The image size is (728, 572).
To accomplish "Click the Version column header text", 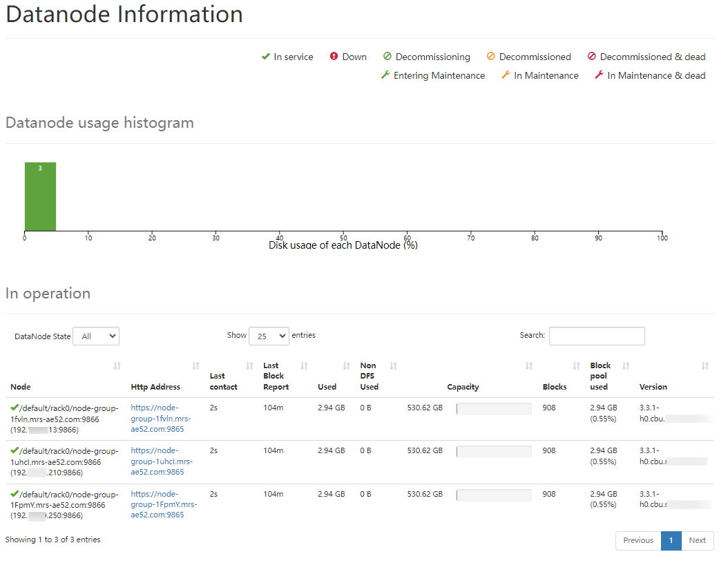I will point(653,387).
